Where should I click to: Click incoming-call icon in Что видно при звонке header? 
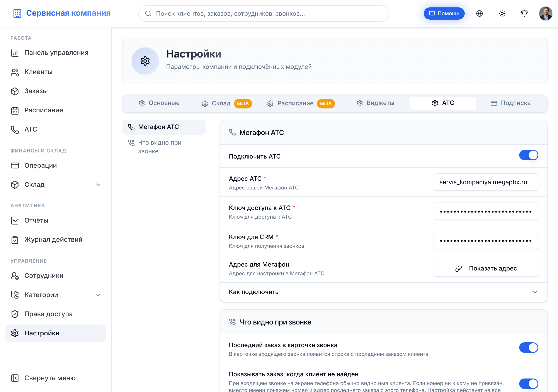(x=232, y=322)
